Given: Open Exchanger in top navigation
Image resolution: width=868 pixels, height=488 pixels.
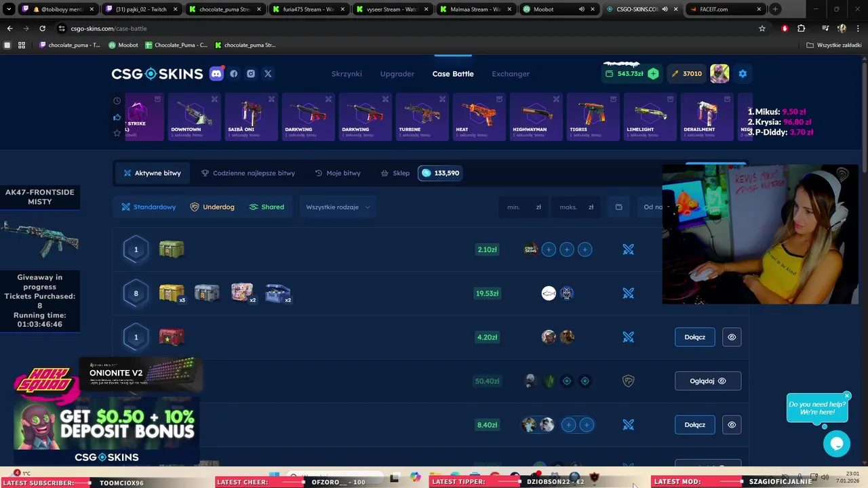Looking at the screenshot, I should [x=511, y=74].
